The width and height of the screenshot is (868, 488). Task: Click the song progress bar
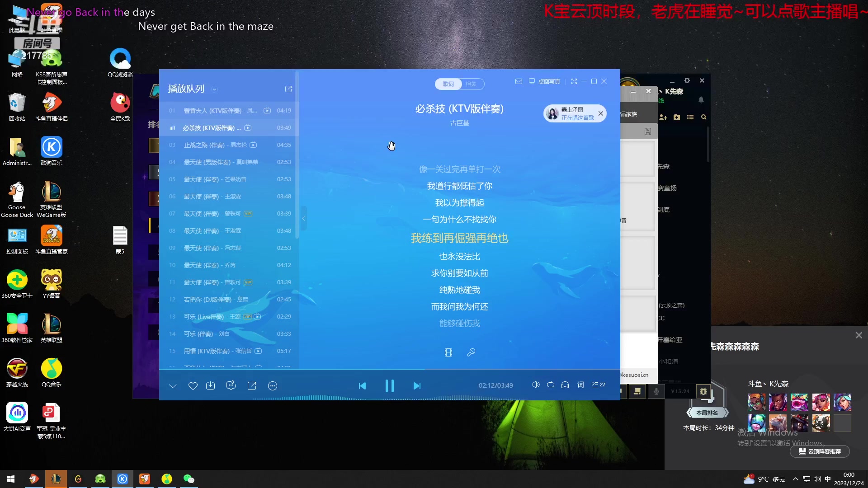point(389,370)
